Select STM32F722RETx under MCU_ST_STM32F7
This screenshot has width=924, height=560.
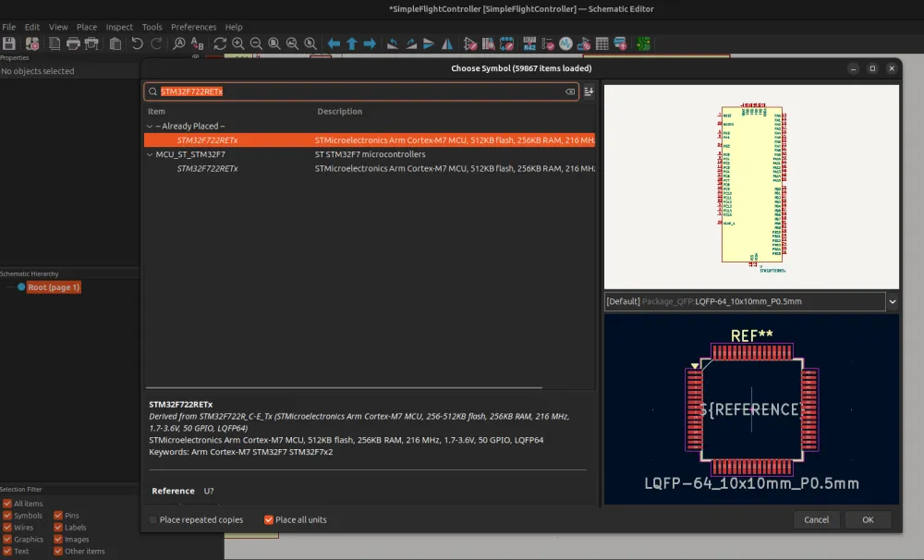(207, 169)
